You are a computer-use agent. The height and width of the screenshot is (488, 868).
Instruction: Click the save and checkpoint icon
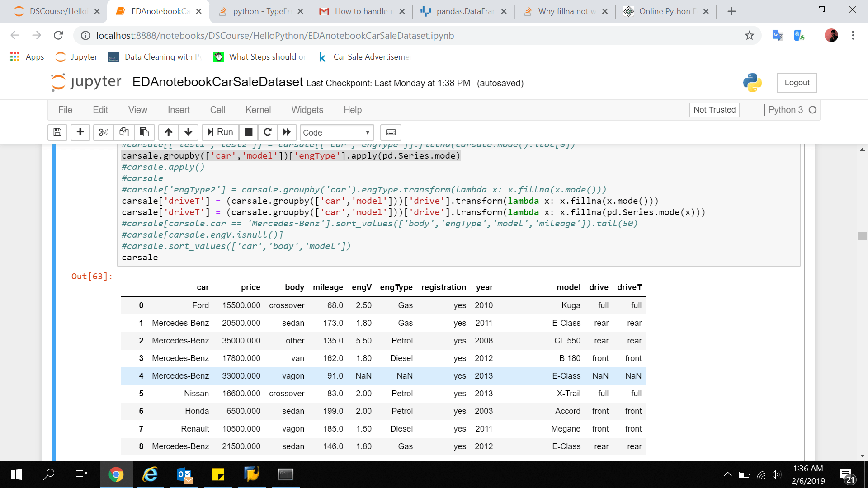point(57,132)
